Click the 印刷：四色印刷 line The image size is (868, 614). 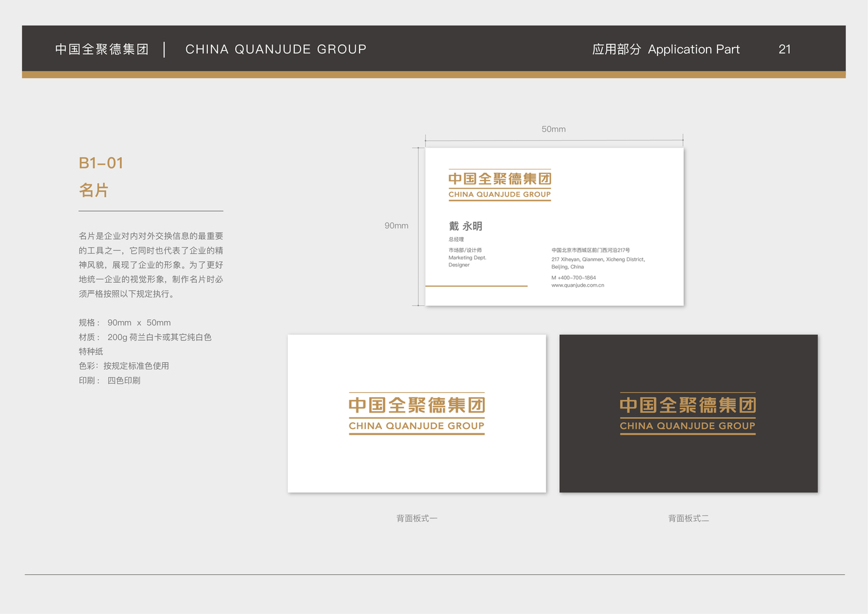[x=109, y=380]
